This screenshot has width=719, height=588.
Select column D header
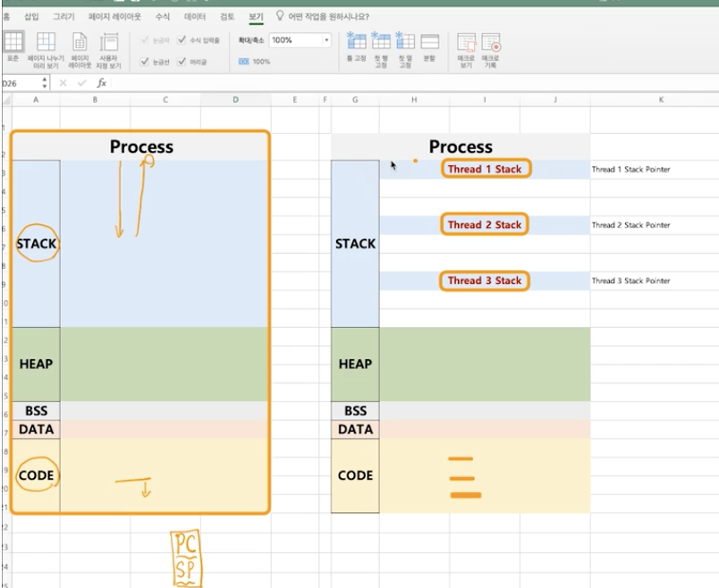[236, 100]
